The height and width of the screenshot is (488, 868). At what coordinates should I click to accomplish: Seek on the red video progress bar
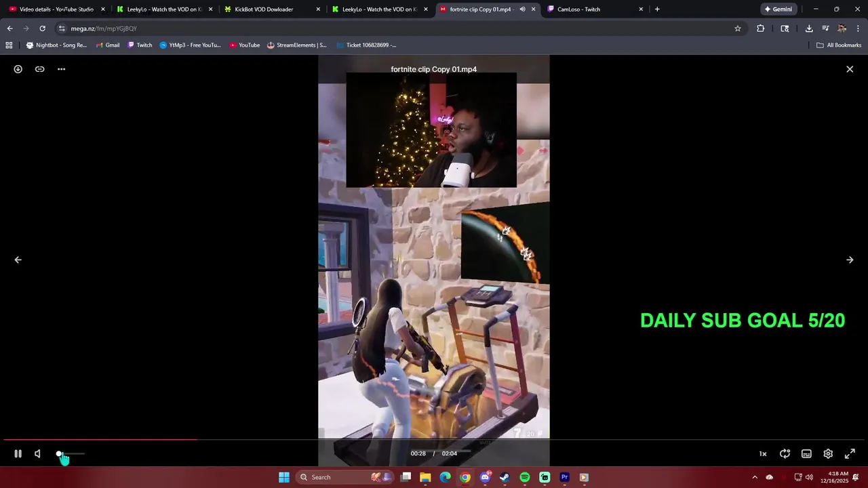pos(434,440)
